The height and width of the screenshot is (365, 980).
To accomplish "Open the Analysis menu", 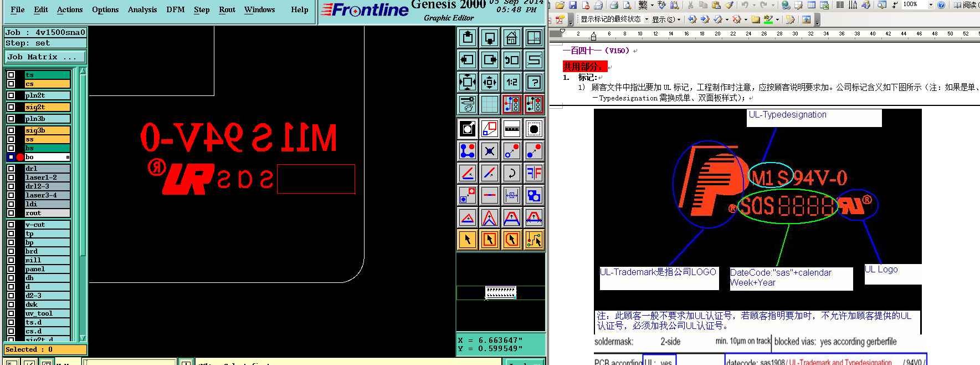I will pos(142,10).
